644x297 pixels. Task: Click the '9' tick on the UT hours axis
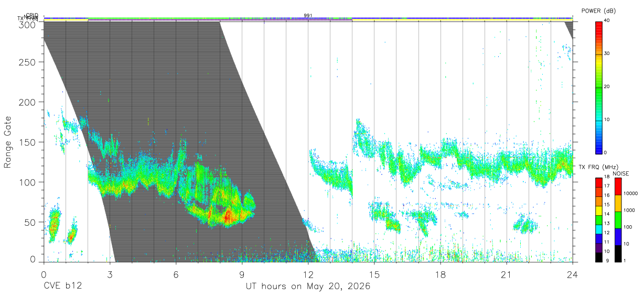point(242,274)
